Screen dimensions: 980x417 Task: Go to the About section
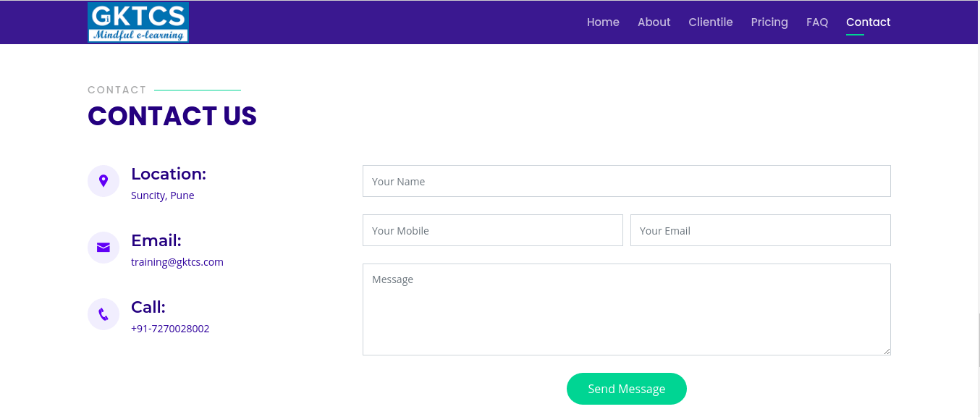[x=654, y=22]
